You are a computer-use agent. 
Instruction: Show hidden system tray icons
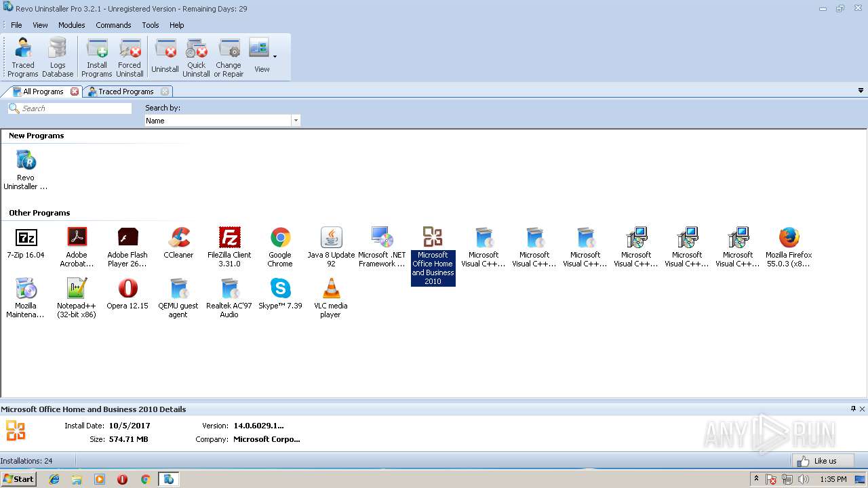[x=756, y=479]
